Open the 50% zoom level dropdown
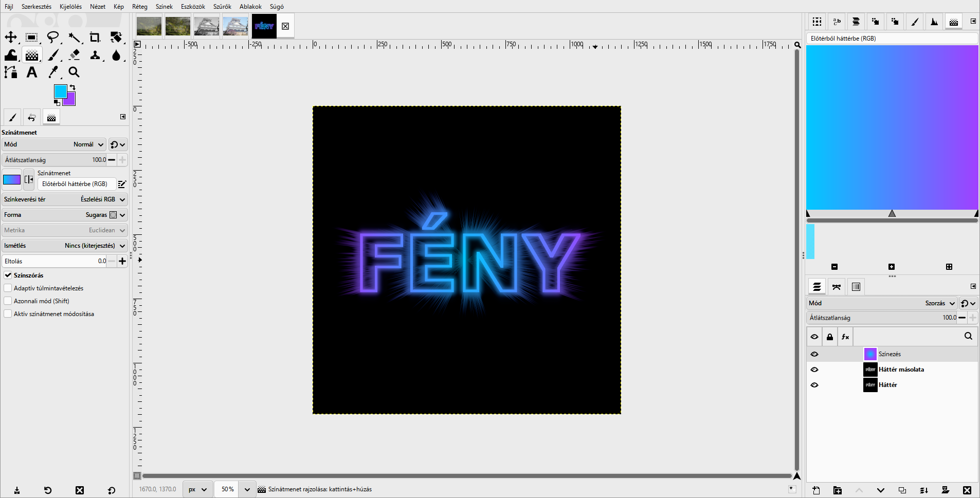980x498 pixels. pyautogui.click(x=247, y=490)
